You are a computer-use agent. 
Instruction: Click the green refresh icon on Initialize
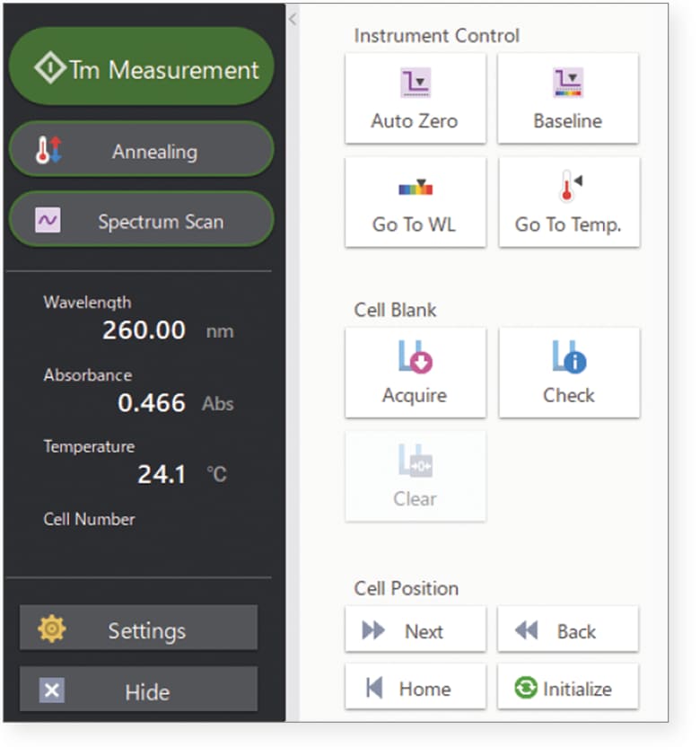[x=526, y=688]
